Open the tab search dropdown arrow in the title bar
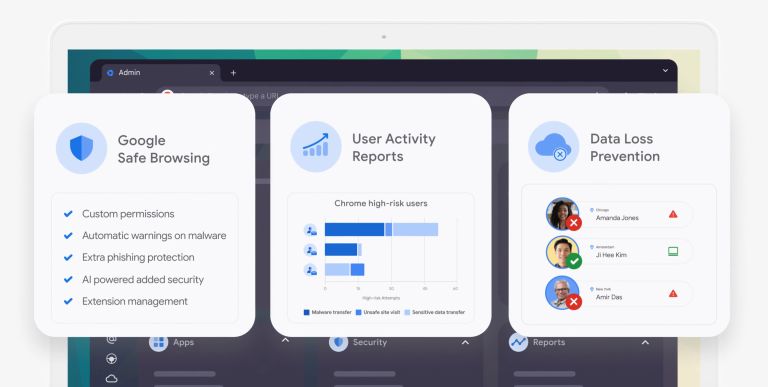The image size is (768, 387). (665, 71)
